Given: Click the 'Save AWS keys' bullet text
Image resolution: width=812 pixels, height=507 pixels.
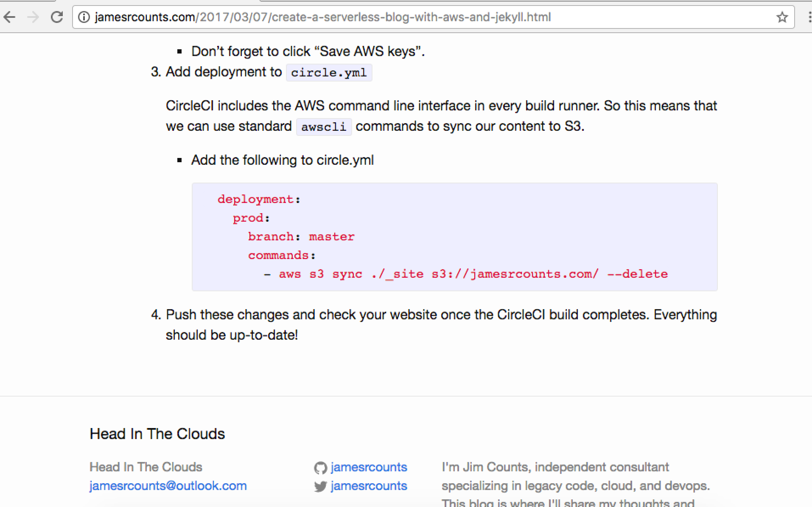Looking at the screenshot, I should click(x=308, y=51).
